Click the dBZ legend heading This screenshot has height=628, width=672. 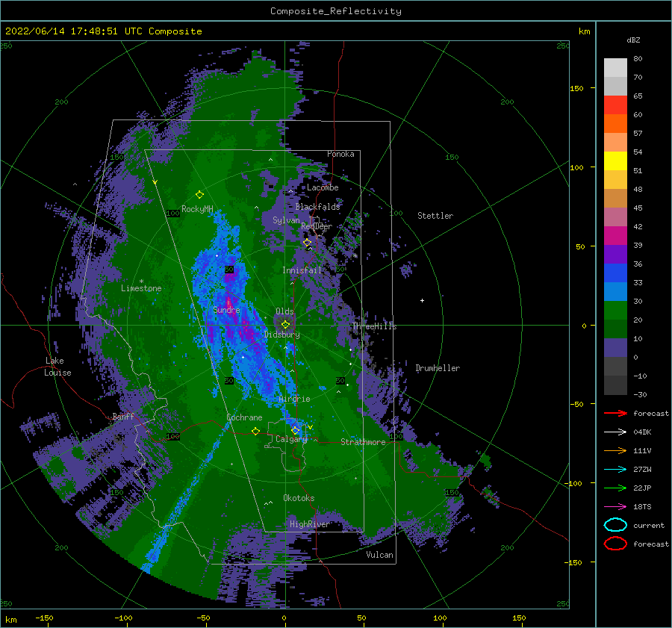coord(633,40)
